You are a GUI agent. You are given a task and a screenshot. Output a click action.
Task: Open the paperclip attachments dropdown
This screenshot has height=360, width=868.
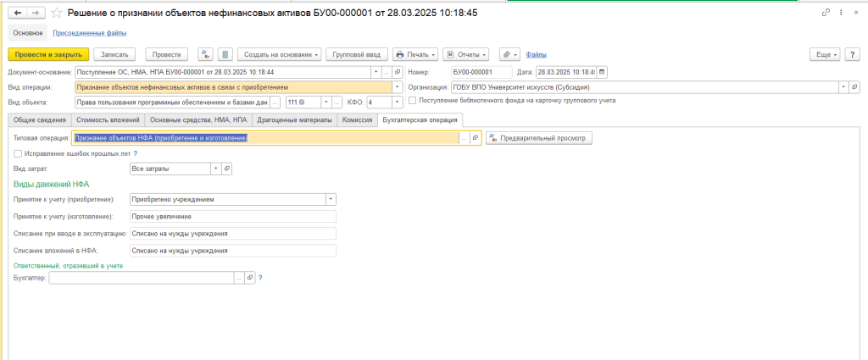click(509, 54)
